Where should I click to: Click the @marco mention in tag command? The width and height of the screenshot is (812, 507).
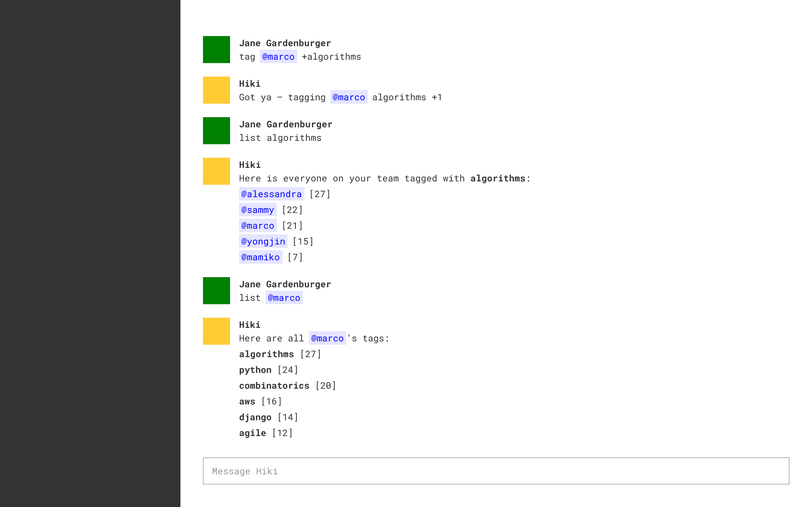point(278,56)
